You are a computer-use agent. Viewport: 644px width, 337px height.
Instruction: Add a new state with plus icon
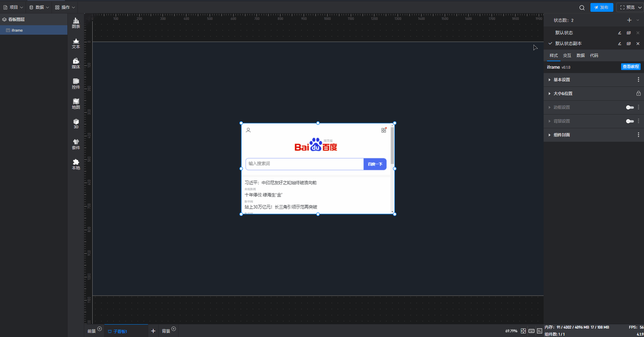pos(629,20)
